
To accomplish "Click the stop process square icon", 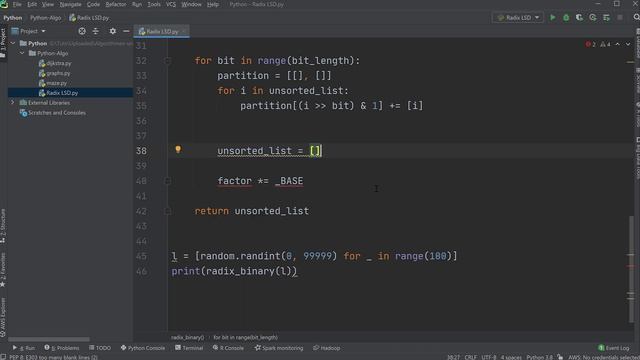I will pos(620,18).
